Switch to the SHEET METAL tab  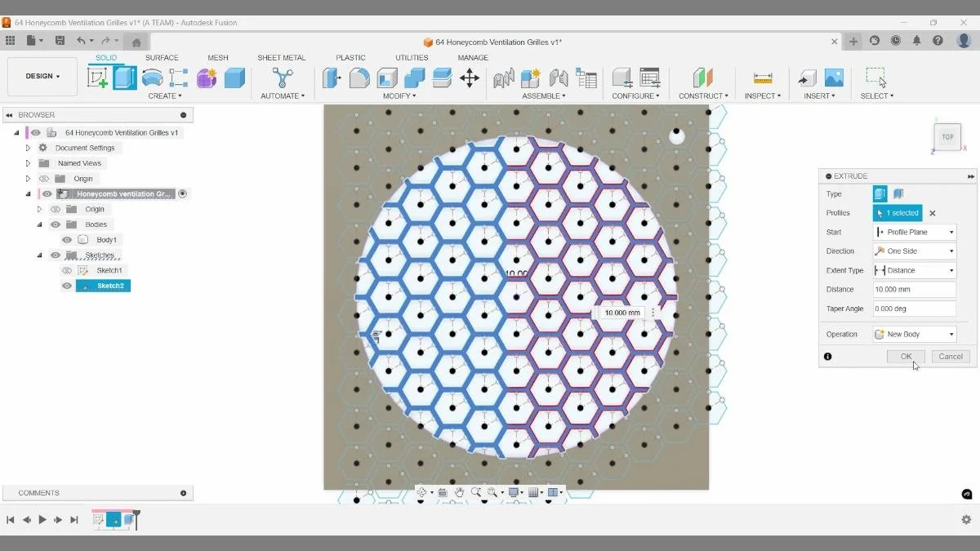pyautogui.click(x=282, y=58)
